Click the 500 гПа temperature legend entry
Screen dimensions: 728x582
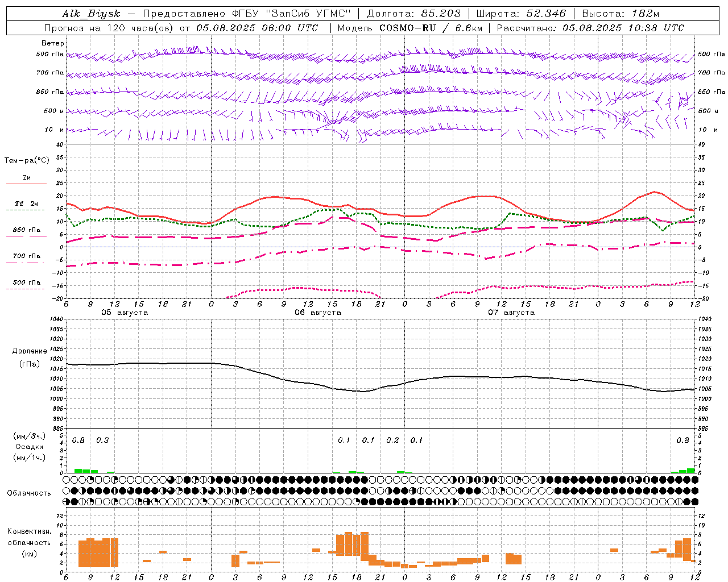pos(26,282)
